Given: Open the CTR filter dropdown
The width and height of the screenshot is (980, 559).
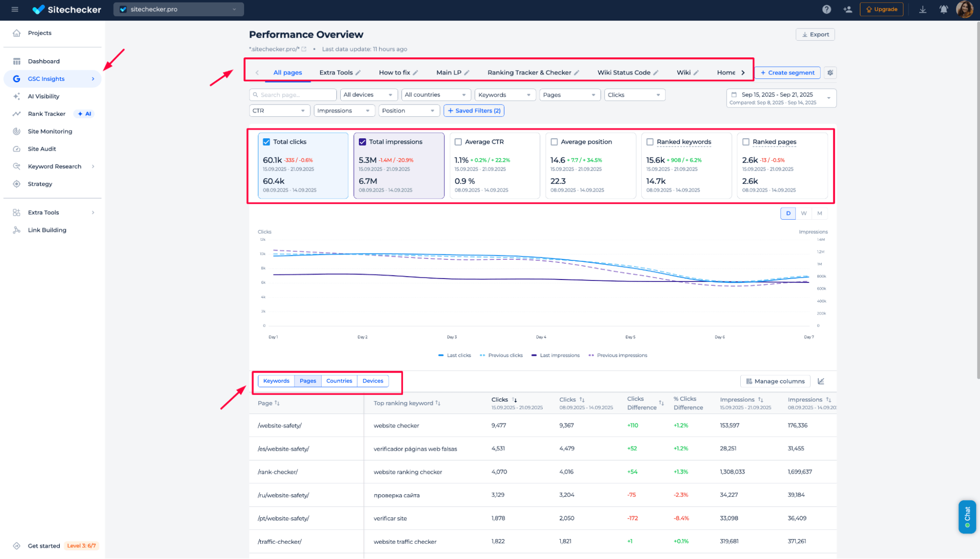Looking at the screenshot, I should [x=279, y=111].
